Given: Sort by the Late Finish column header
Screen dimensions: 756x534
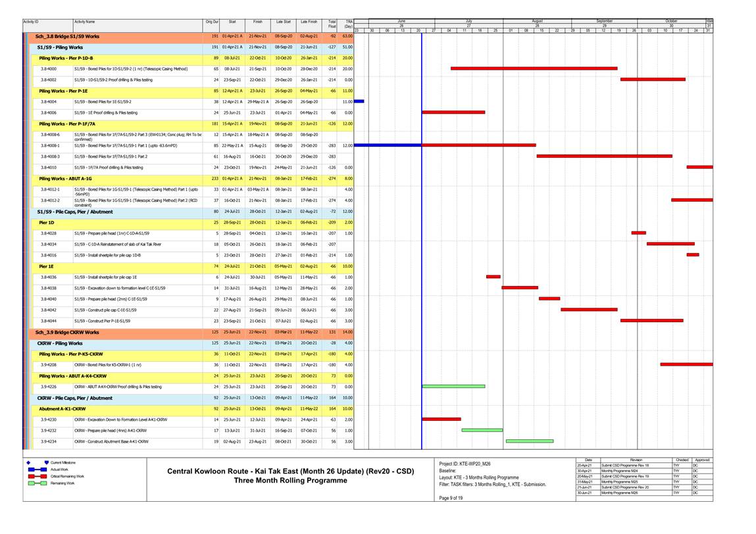Looking at the screenshot, I should coord(308,22).
